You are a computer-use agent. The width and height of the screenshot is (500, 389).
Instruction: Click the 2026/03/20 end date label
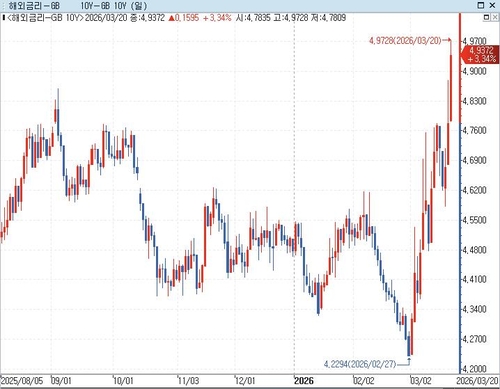click(x=477, y=381)
